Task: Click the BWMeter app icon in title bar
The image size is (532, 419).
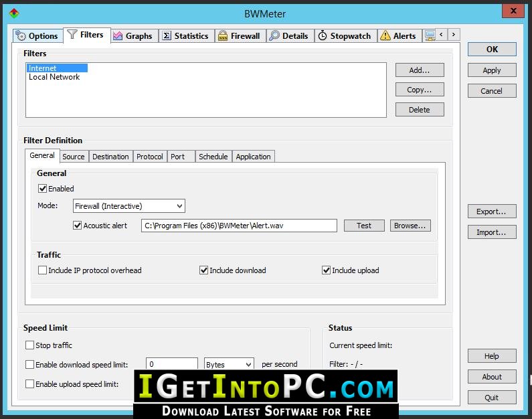Action: (x=14, y=13)
